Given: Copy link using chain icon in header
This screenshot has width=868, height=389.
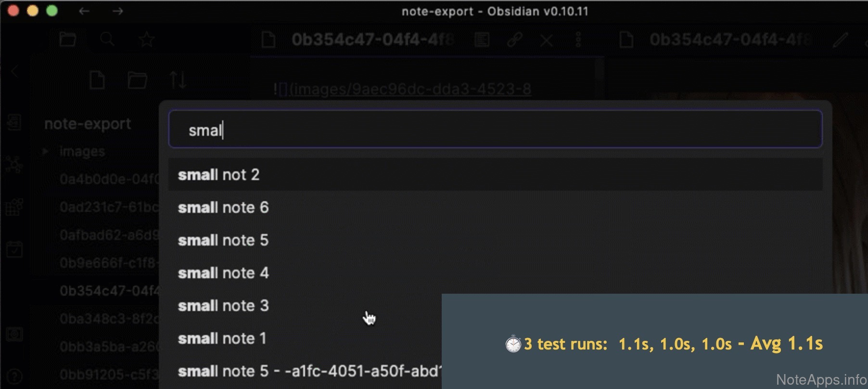Looking at the screenshot, I should 515,39.
